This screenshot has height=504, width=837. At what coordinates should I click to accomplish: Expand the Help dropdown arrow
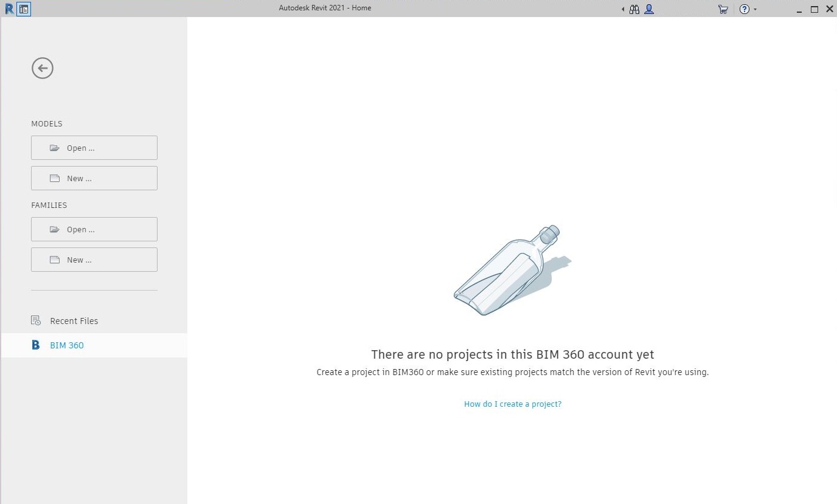pyautogui.click(x=754, y=9)
